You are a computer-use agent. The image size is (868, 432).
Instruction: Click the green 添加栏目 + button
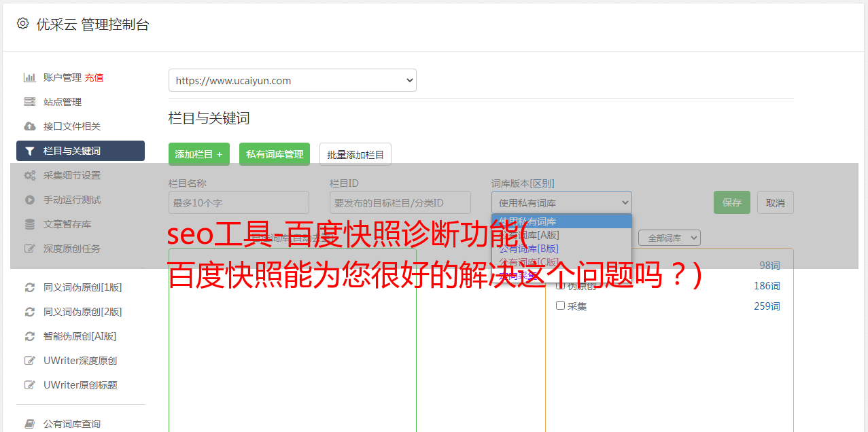pyautogui.click(x=199, y=154)
